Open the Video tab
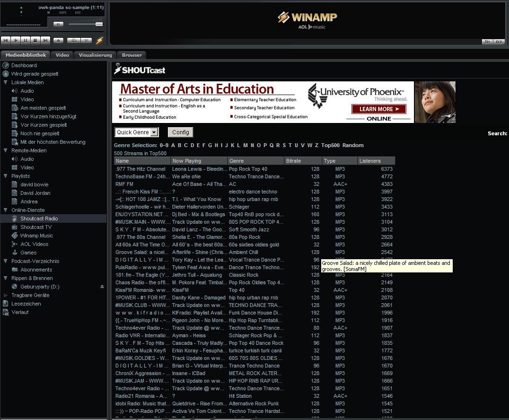This screenshot has height=420, width=509. click(x=62, y=55)
